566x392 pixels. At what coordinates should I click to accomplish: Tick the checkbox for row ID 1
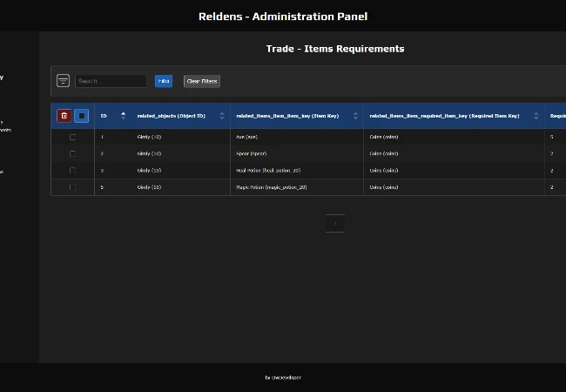pyautogui.click(x=72, y=137)
